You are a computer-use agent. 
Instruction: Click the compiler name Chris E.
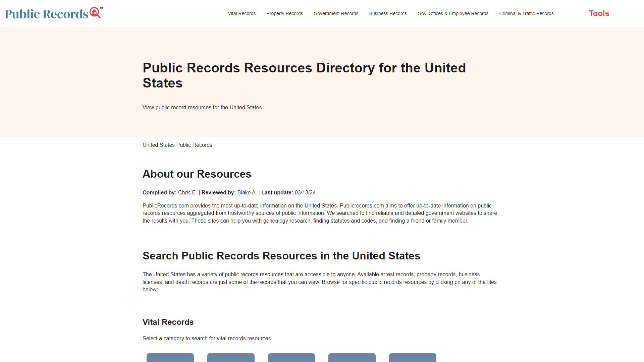[x=187, y=192]
